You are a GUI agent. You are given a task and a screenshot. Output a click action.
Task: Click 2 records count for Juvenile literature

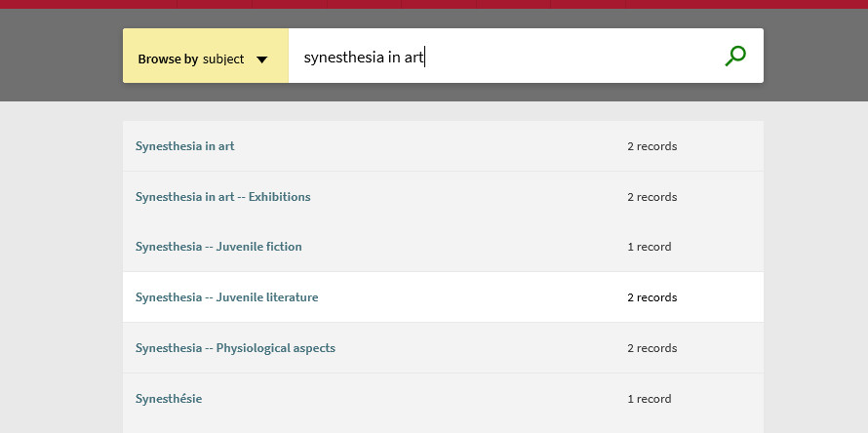tap(652, 297)
